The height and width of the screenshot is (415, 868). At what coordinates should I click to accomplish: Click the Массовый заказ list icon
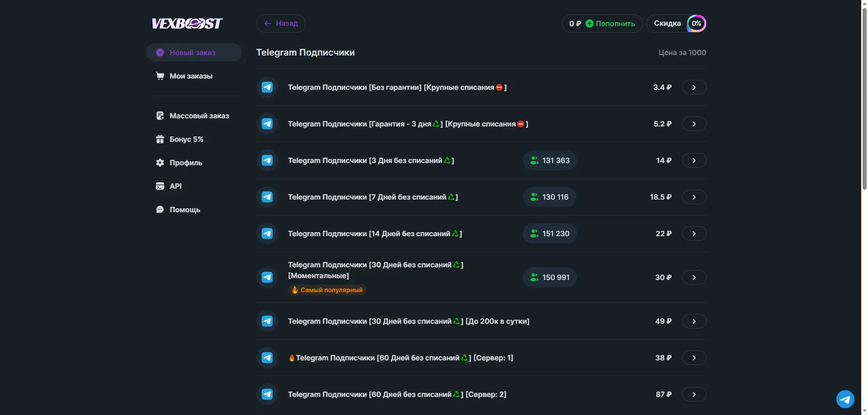(x=160, y=116)
